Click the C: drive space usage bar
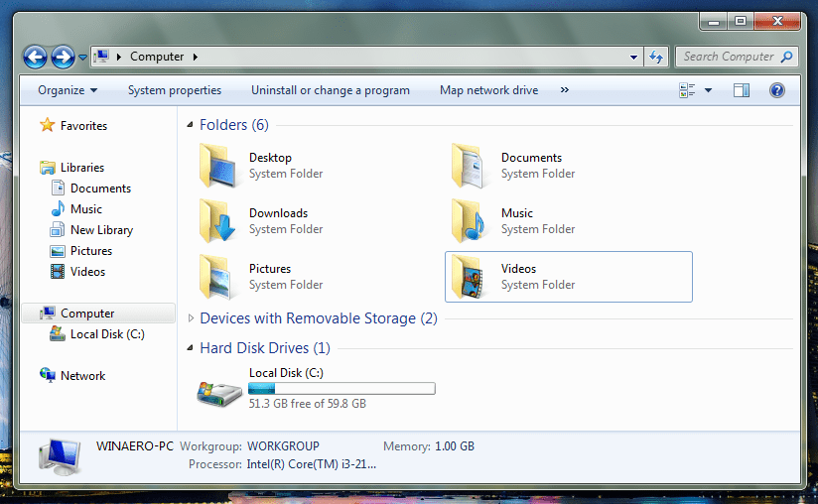 [x=341, y=388]
